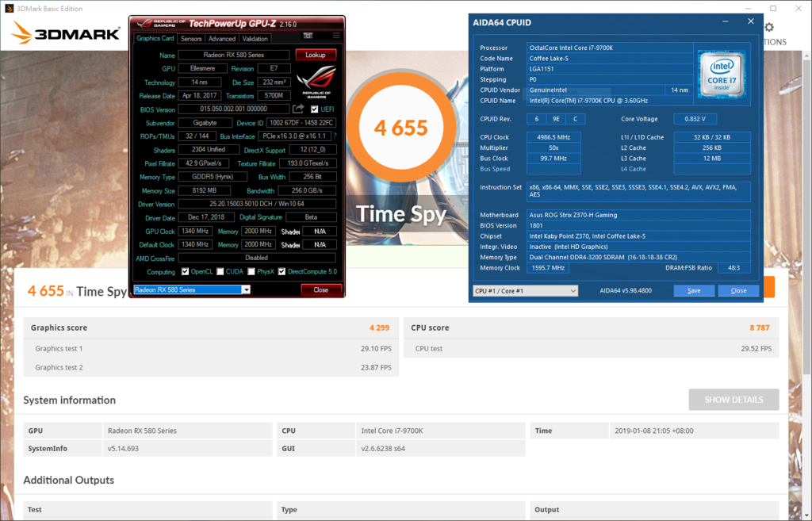
Task: Click the BIOS share/export arrow icon
Action: [x=298, y=109]
